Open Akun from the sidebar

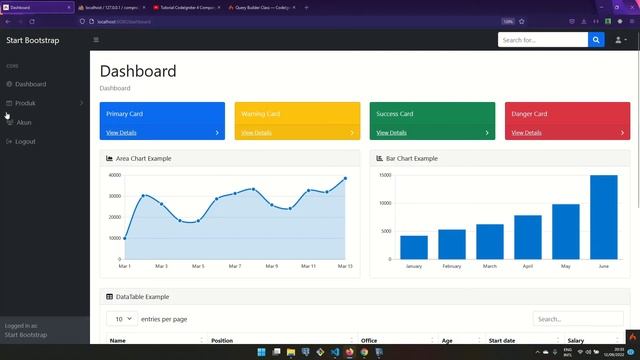pos(24,122)
